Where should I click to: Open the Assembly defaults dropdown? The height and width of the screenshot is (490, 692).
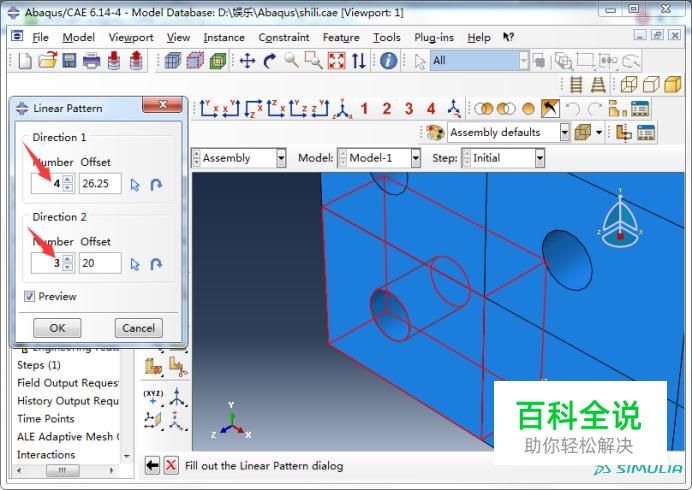[x=564, y=132]
